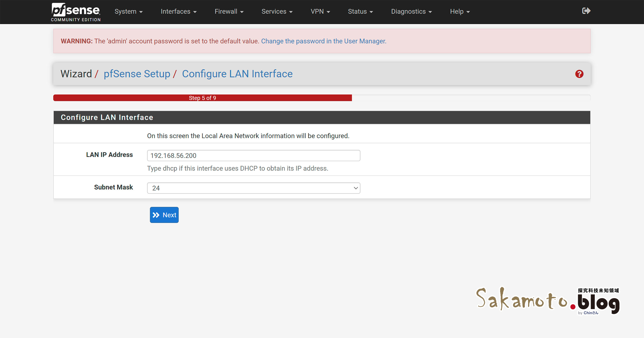
Task: Follow the Change the password in User Manager link
Action: tap(324, 41)
